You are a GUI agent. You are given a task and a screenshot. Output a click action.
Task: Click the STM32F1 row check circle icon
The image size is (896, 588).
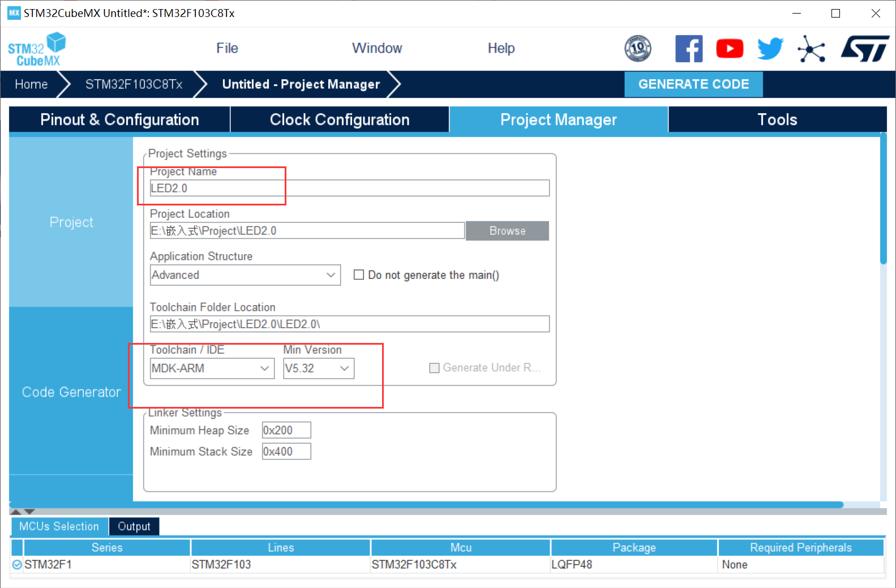pyautogui.click(x=17, y=564)
